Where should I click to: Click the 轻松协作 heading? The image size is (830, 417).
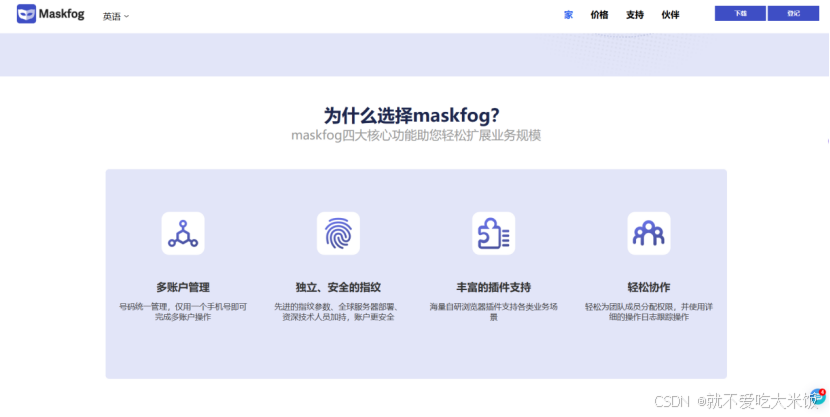tap(649, 287)
